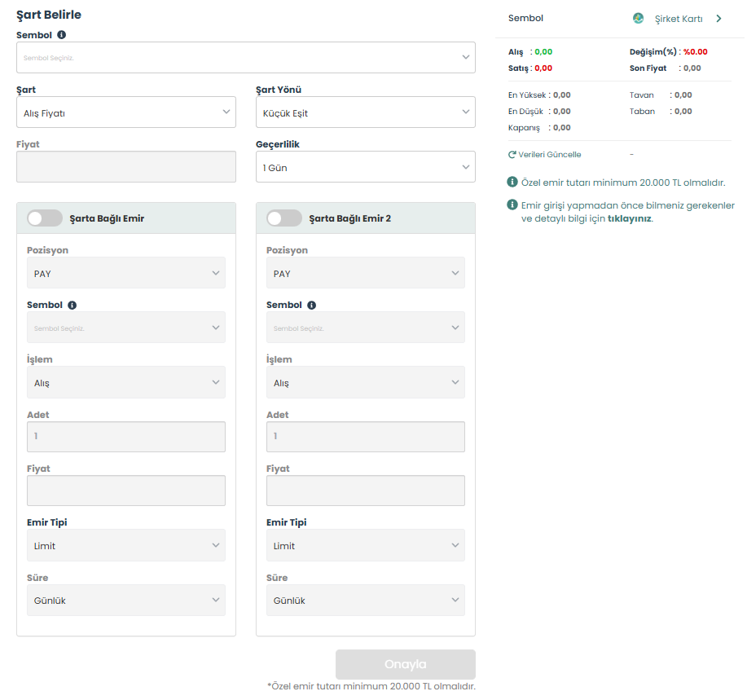The height and width of the screenshot is (700, 747).
Task: Click info icon before Emir girişi note
Action: click(512, 205)
